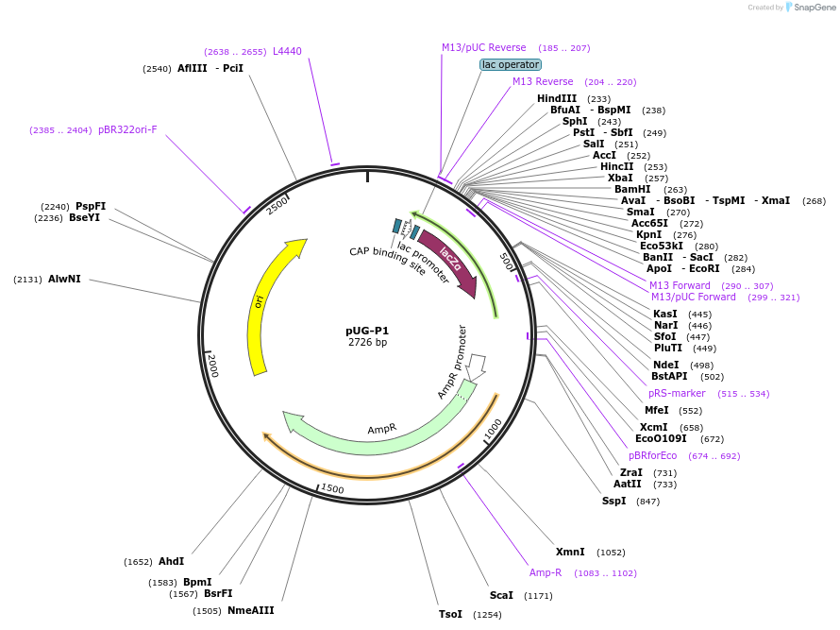Select the BamHI restriction site label
Viewport: 840px width, 630px height.
632,189
